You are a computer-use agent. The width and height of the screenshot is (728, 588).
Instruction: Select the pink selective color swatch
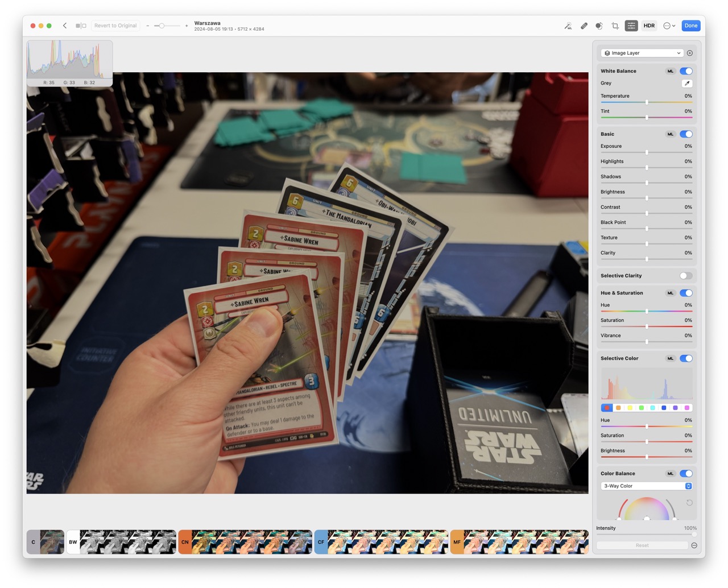point(687,408)
